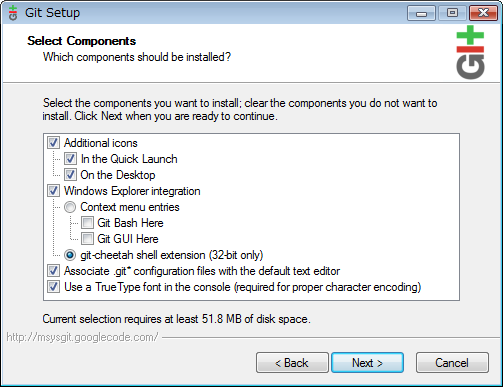Viewport: 503px width, 387px height.
Task: Enable Git Bash Here checkbox
Action: pyautogui.click(x=87, y=223)
